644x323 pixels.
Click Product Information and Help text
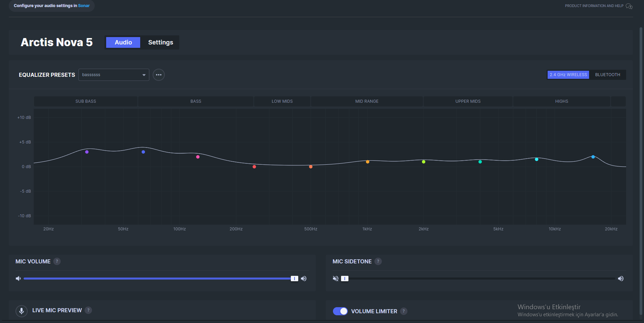point(594,6)
